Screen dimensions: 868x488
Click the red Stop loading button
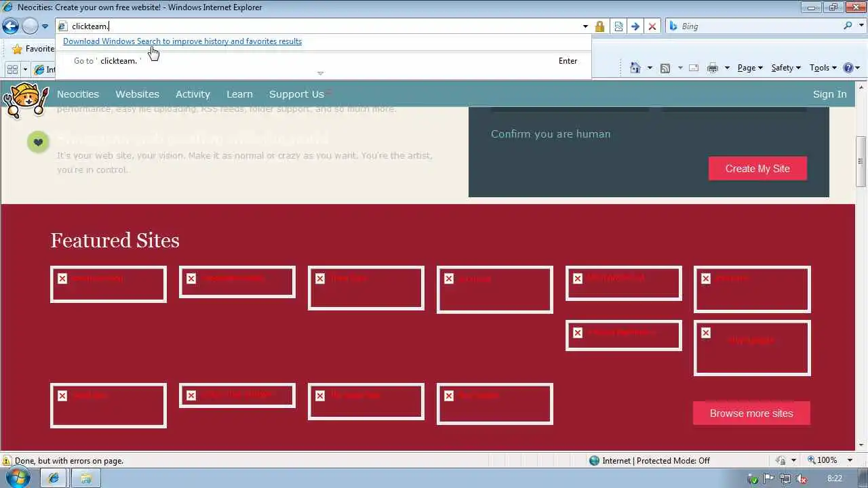click(652, 26)
